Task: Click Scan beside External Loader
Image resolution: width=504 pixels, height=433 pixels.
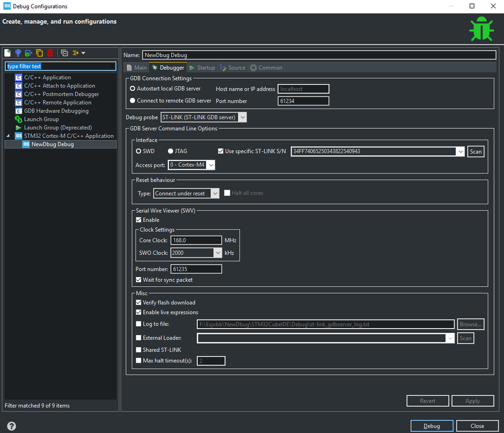Action: tap(466, 338)
